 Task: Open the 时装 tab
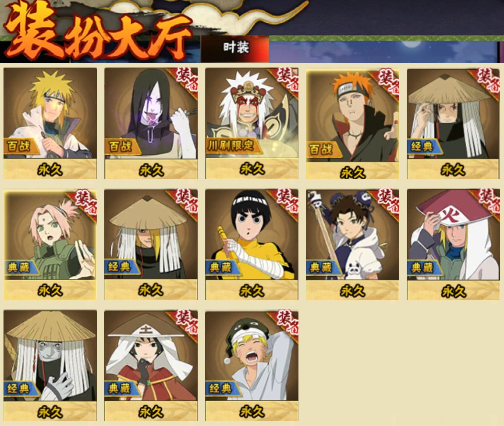[235, 49]
